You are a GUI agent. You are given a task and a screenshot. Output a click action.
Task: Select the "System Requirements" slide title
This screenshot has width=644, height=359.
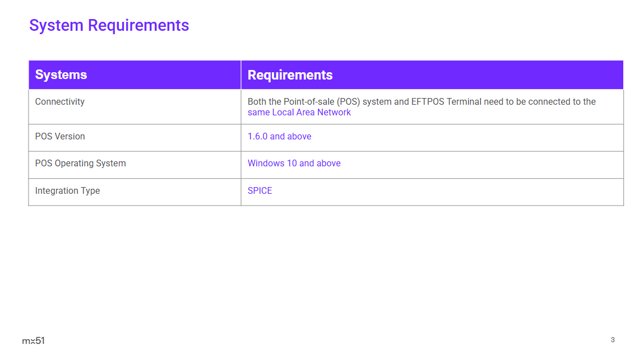click(109, 25)
